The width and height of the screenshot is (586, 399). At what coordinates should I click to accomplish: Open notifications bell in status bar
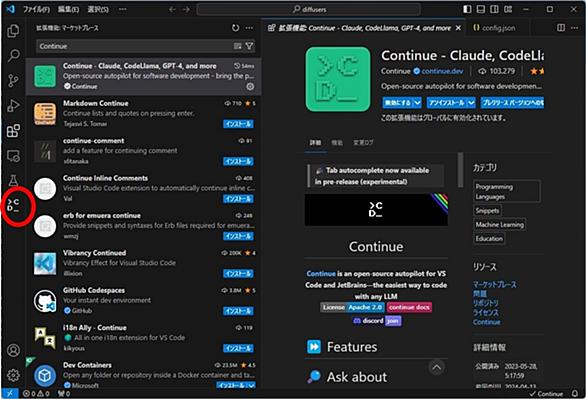tap(575, 393)
